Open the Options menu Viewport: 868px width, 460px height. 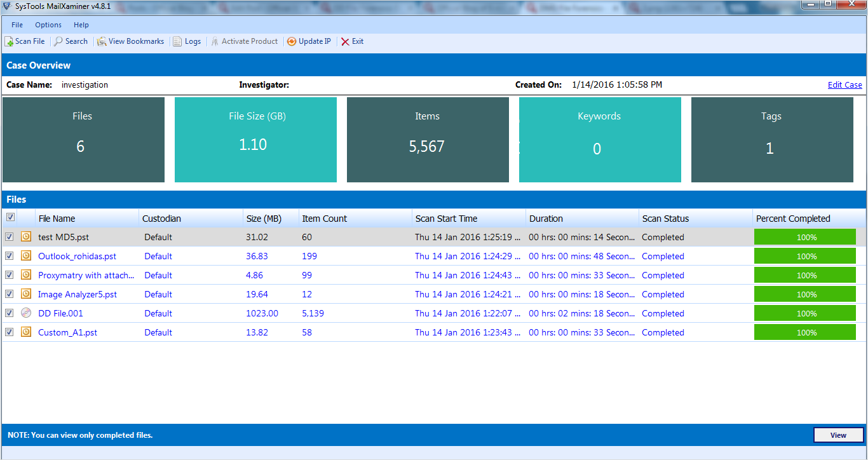(48, 25)
